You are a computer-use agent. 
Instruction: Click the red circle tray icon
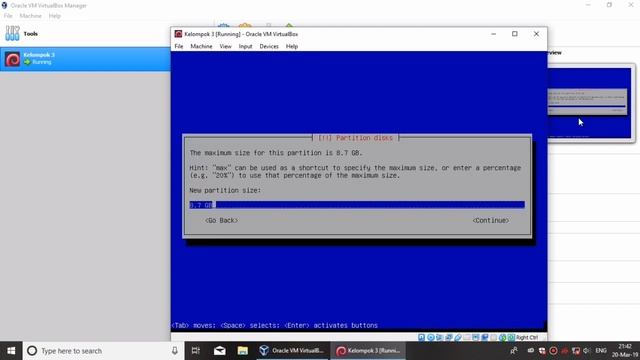point(553,351)
